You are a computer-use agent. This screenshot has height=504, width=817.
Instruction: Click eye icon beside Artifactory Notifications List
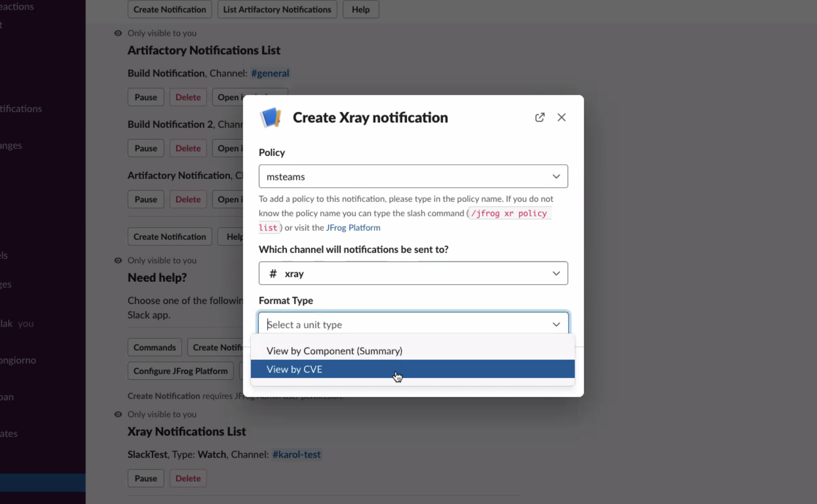(x=118, y=33)
